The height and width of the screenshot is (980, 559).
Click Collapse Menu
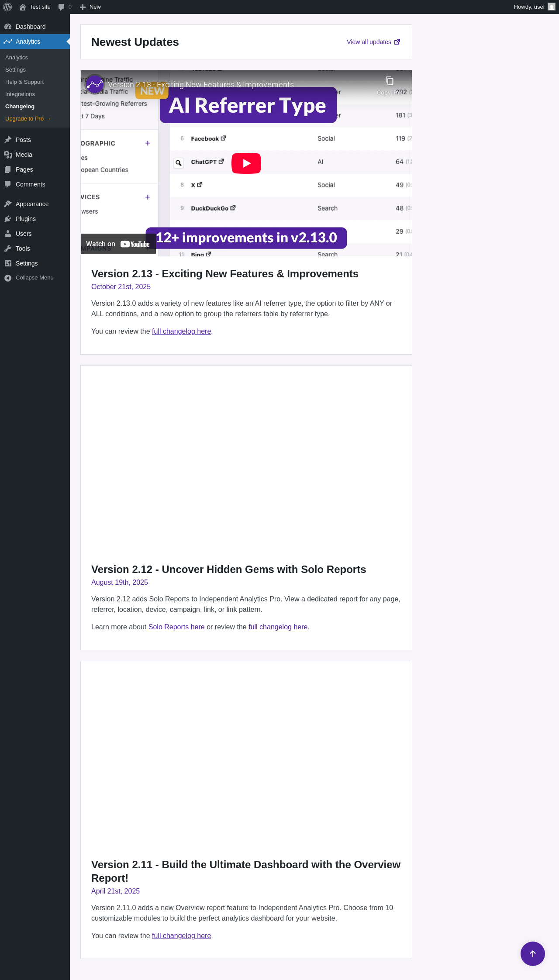pyautogui.click(x=35, y=278)
